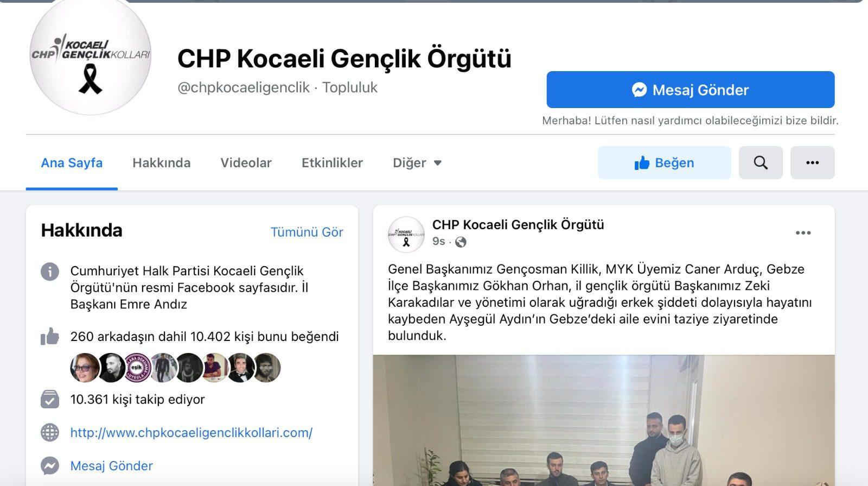Expand the Diğer dropdown tab

(417, 162)
